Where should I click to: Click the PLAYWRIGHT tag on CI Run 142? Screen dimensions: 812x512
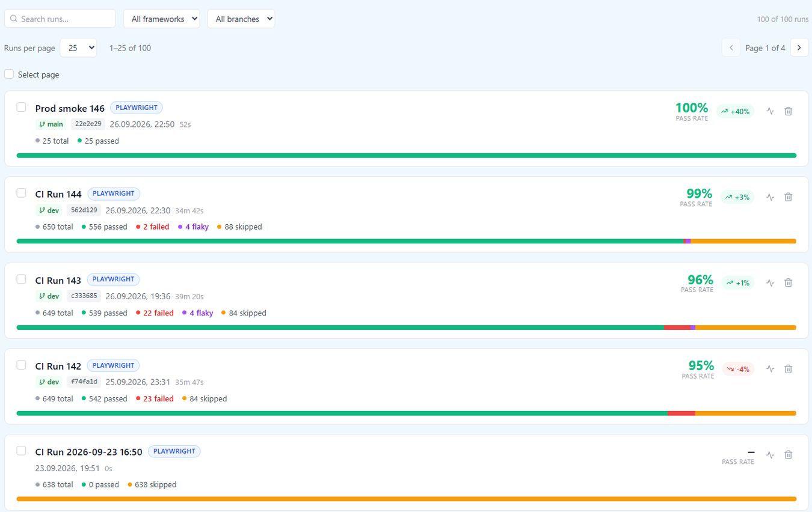pyautogui.click(x=113, y=365)
